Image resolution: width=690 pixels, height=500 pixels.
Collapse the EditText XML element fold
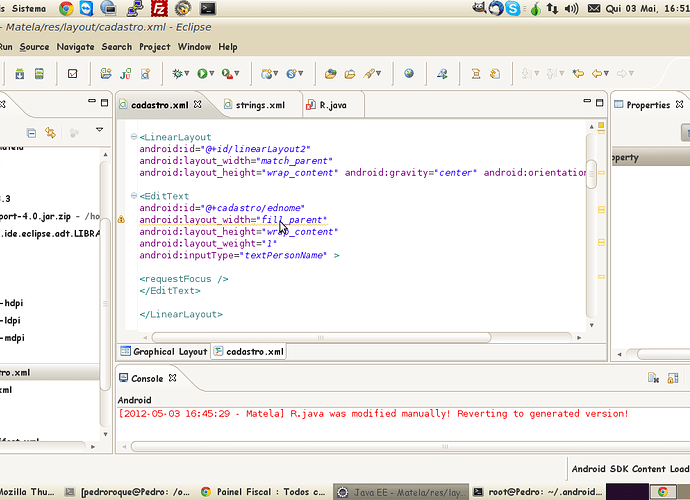point(134,196)
